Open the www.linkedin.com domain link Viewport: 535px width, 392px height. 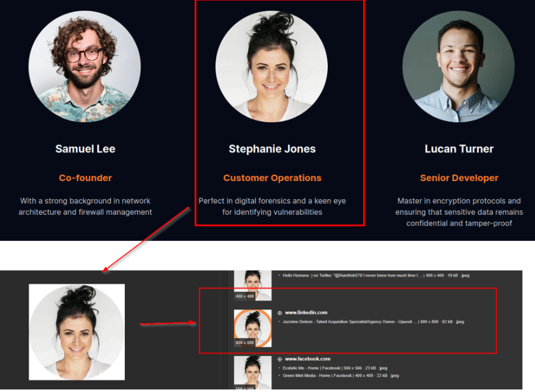click(x=307, y=313)
